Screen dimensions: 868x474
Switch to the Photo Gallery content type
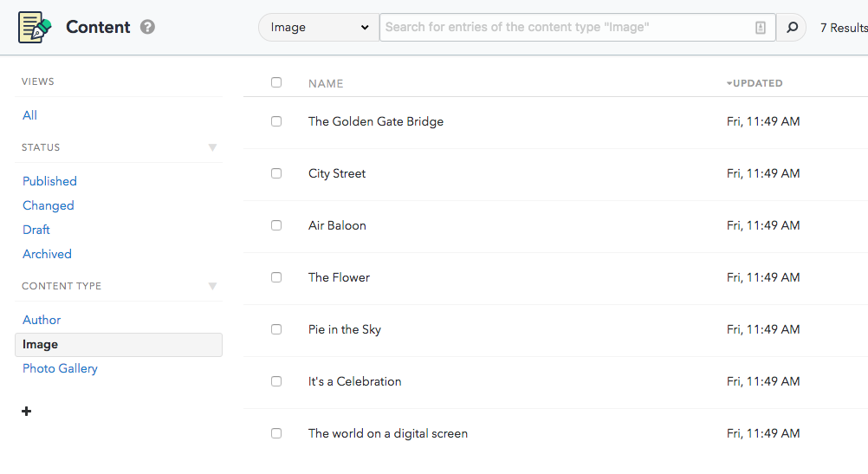pos(60,369)
